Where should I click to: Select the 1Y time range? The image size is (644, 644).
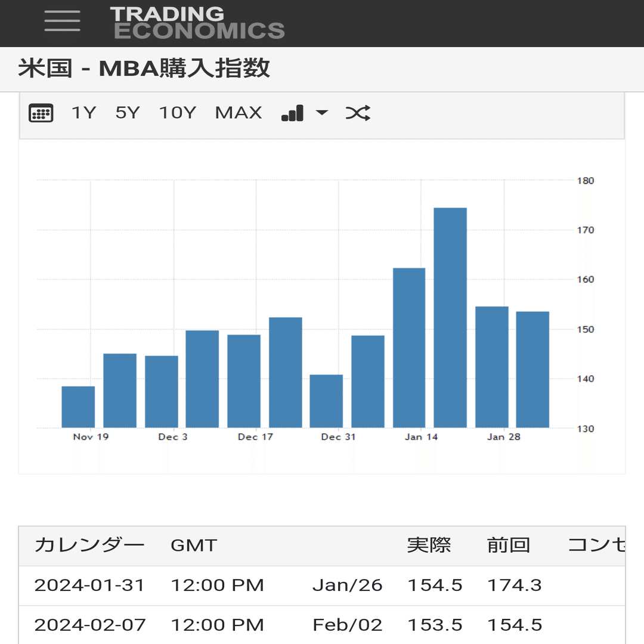pyautogui.click(x=84, y=113)
